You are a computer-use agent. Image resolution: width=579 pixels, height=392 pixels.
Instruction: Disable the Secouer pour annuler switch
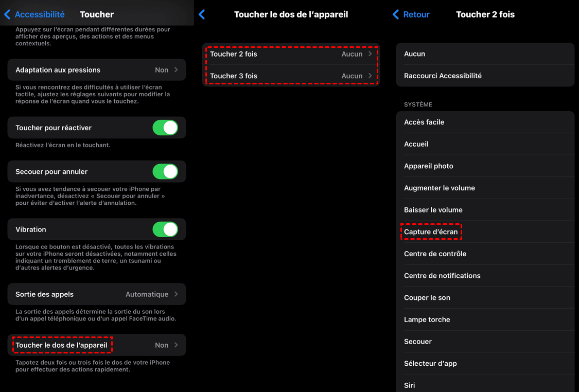click(165, 172)
